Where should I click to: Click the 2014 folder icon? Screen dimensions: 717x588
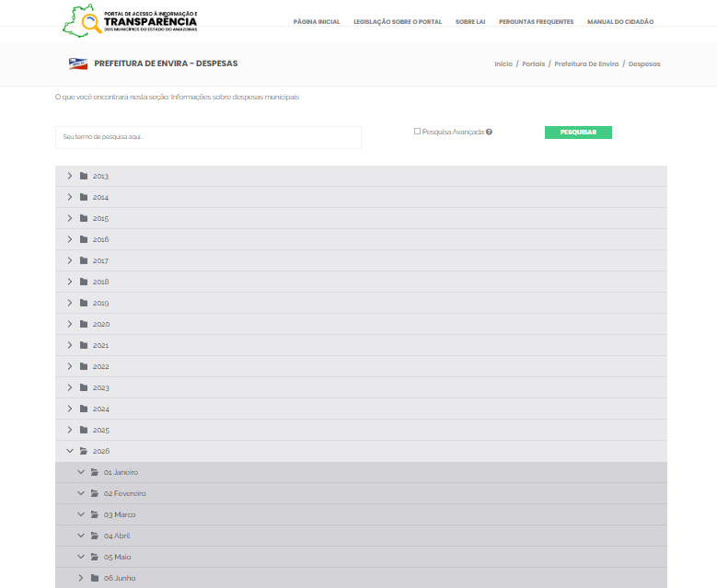84,197
